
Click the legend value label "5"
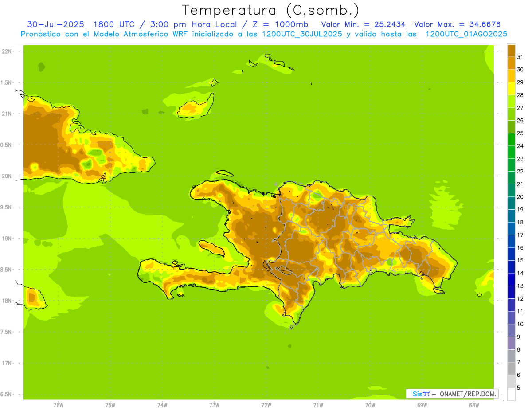tap(518, 388)
